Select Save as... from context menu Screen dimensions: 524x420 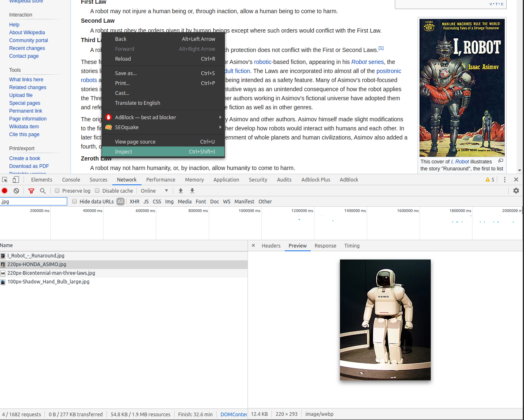tap(163, 73)
